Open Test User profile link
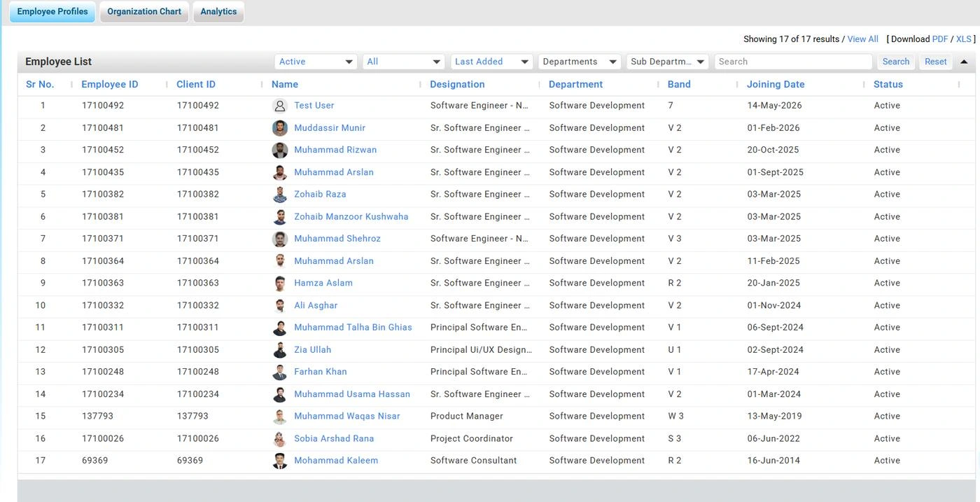Screen dimensions: 980x502 pyautogui.click(x=314, y=106)
